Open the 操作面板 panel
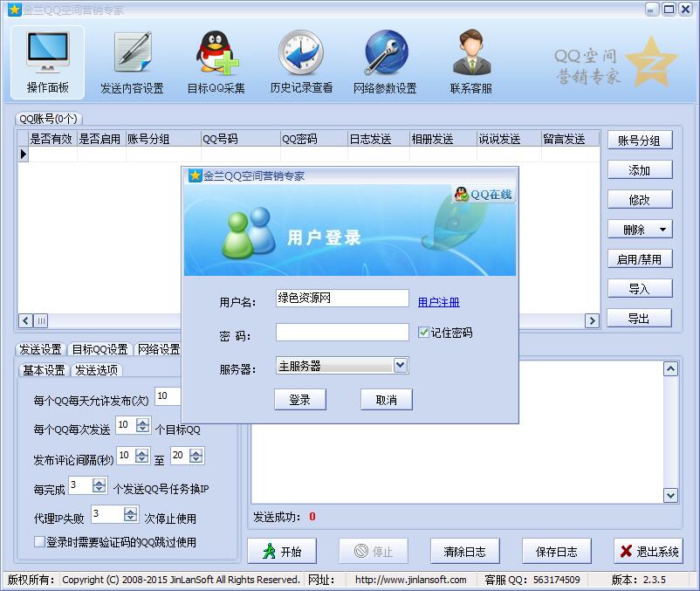The width and height of the screenshot is (700, 591). tap(45, 61)
